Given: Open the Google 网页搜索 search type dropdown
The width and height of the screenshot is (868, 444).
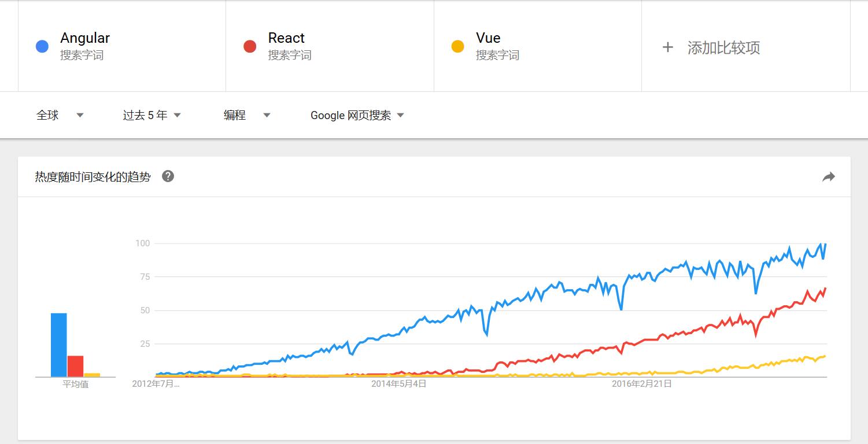Looking at the screenshot, I should (357, 115).
